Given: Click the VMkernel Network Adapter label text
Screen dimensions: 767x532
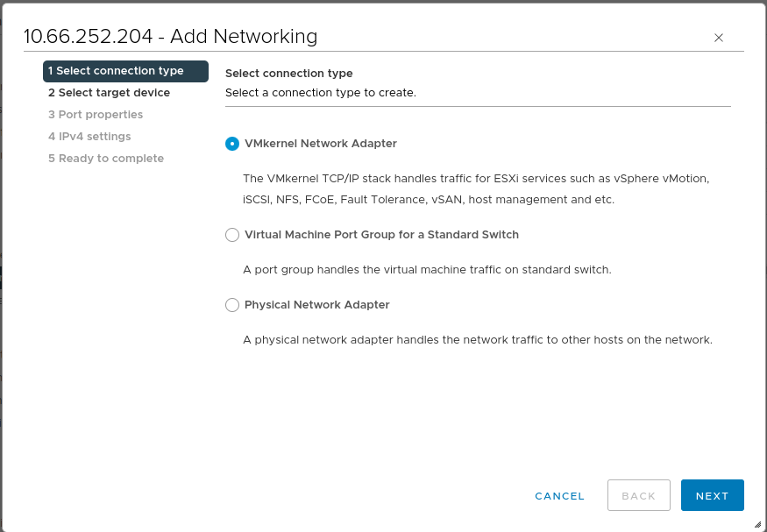Looking at the screenshot, I should [321, 143].
